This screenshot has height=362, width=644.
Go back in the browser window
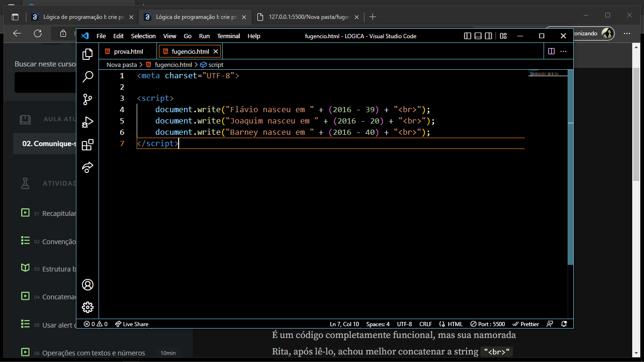click(17, 33)
